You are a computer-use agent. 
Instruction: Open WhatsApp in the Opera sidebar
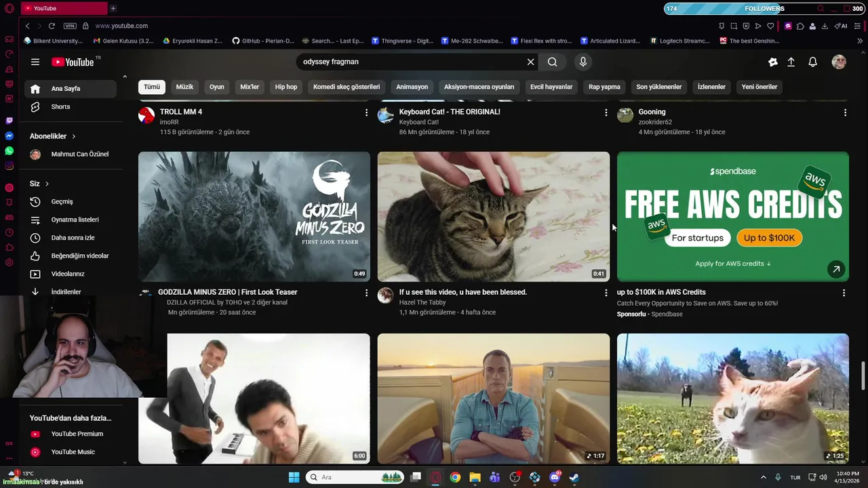tap(9, 150)
